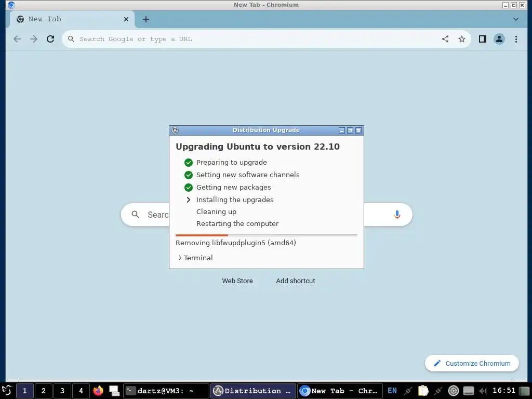Close the New Tab tab
532x399 pixels.
coord(126,19)
